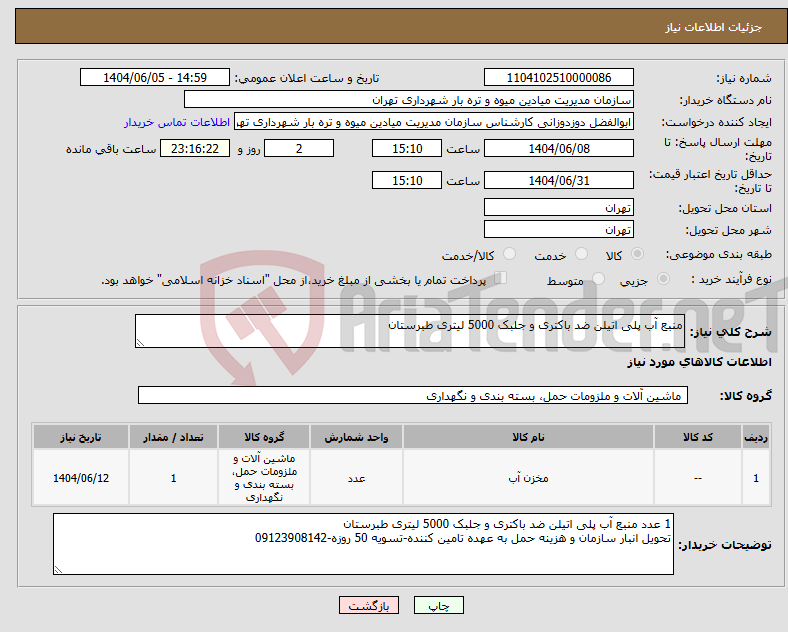The image size is (788, 632).
Task: Click the price validity time 15:10 field
Action: (407, 180)
